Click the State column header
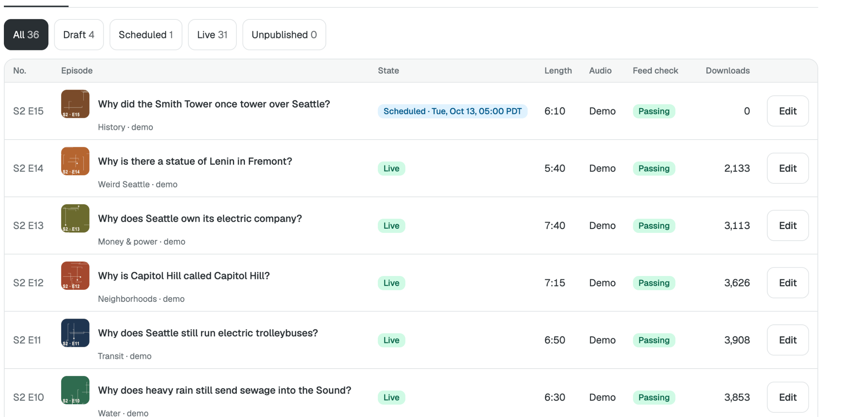Screen dimensions: 868x417 [x=388, y=71]
